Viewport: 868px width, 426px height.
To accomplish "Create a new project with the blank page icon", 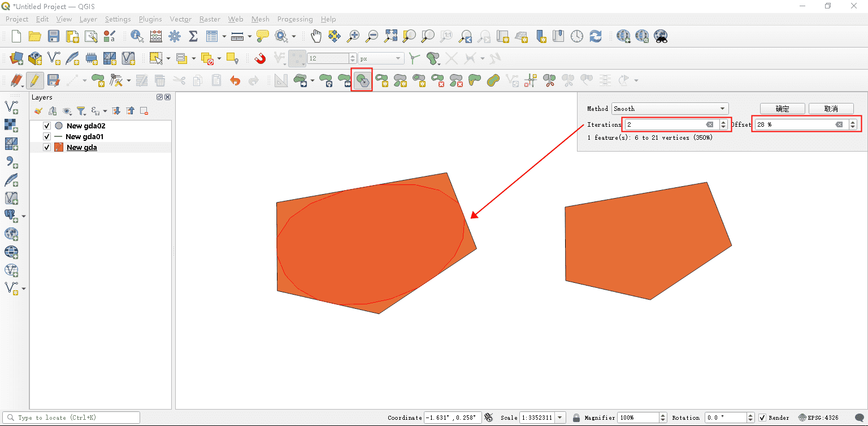I will click(x=16, y=36).
